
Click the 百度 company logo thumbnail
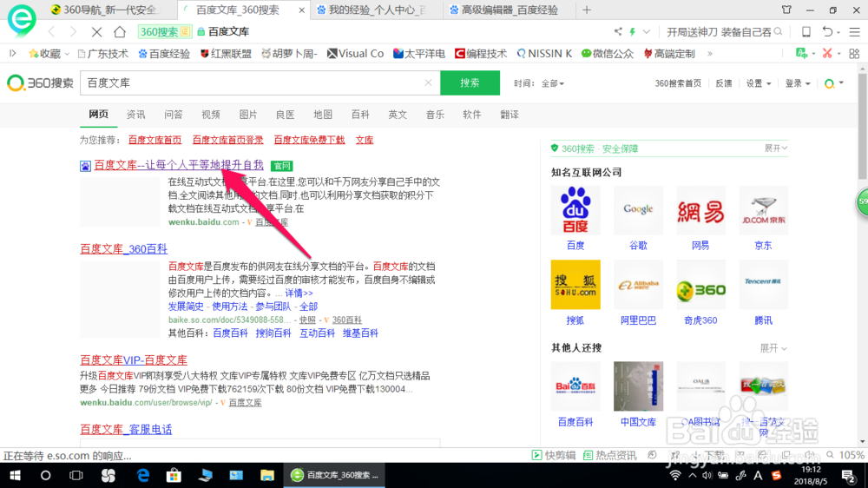[x=575, y=210]
